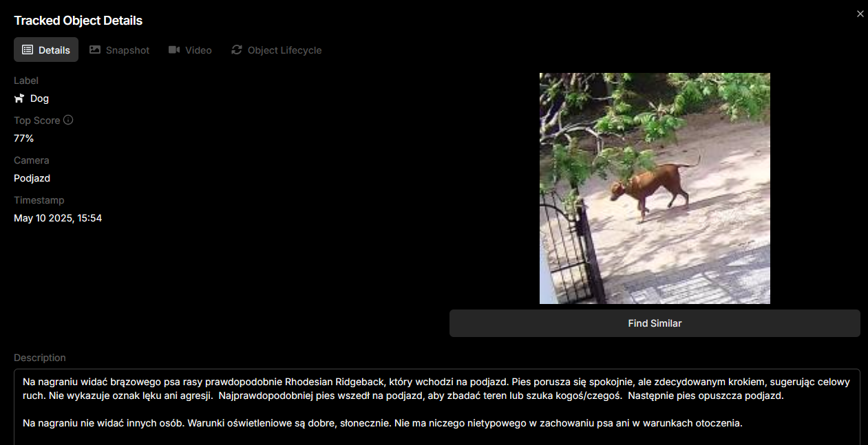This screenshot has height=445, width=868.
Task: Click the circular arrows icon for Object Lifecycle
Action: click(237, 50)
